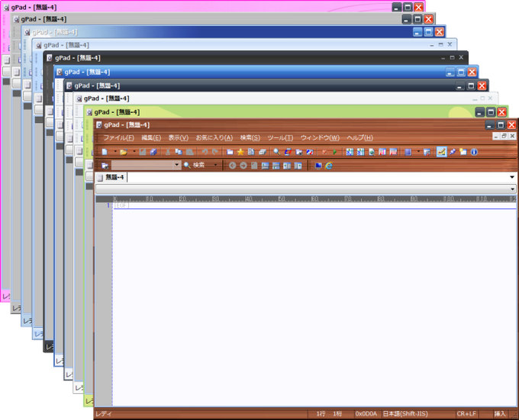519x420 pixels.
Task: Click the New document icon
Action: click(105, 152)
